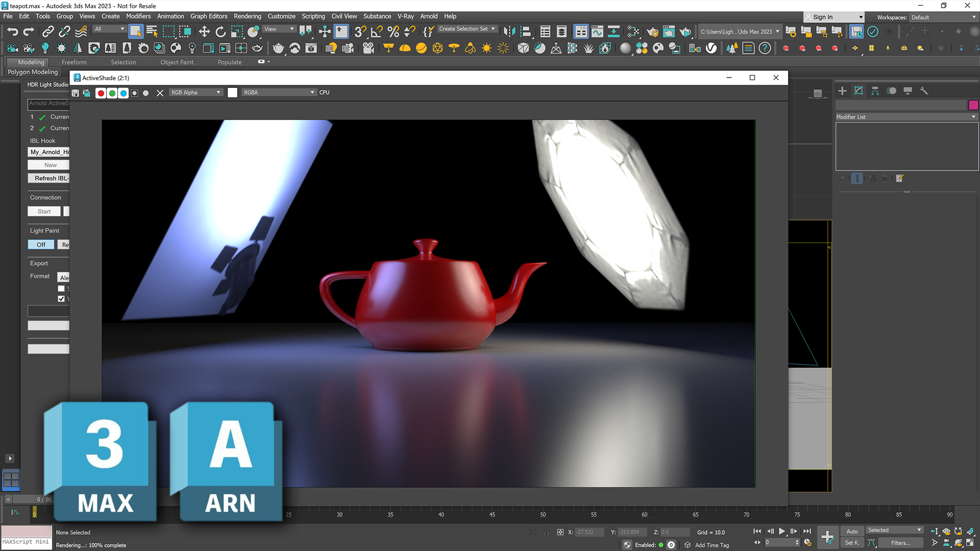Image resolution: width=980 pixels, height=551 pixels.
Task: Select the Select and Link chain icon
Action: (47, 32)
